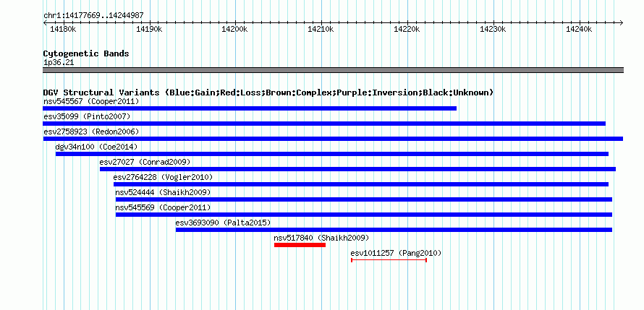Select the nsv517840 red loss bar
644x310 pixels.
pyautogui.click(x=300, y=245)
